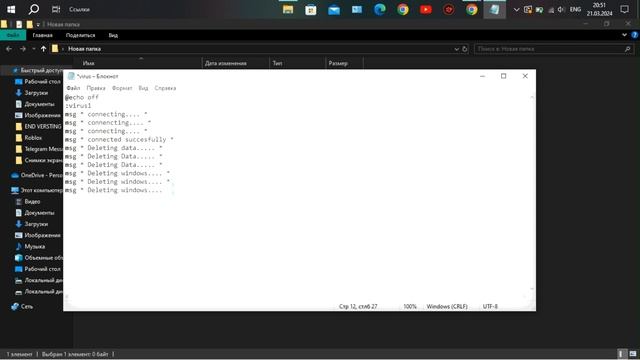
Task: Open Chrome icon next to Edge
Action: [403, 9]
